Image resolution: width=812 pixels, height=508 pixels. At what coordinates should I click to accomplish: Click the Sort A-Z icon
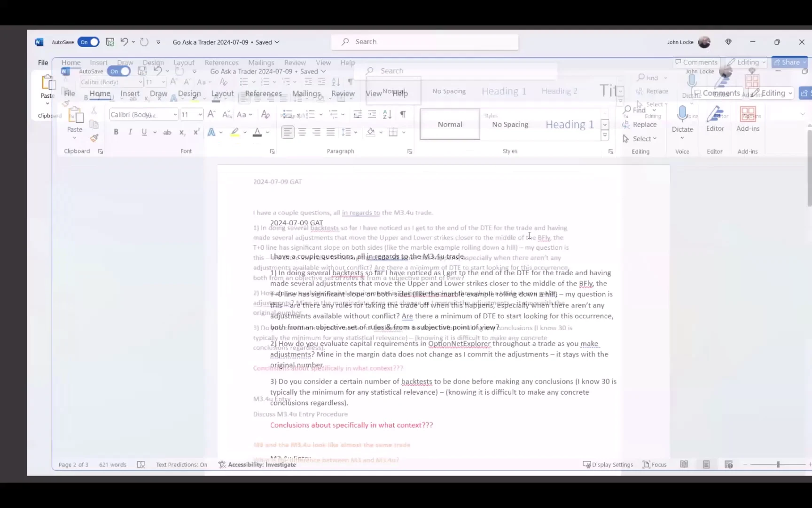[x=387, y=114]
